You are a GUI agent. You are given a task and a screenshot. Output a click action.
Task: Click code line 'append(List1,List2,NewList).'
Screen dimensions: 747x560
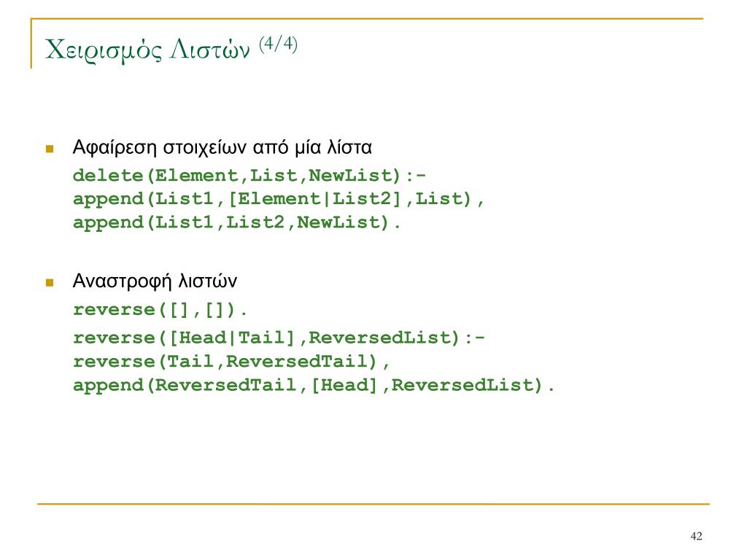click(237, 222)
